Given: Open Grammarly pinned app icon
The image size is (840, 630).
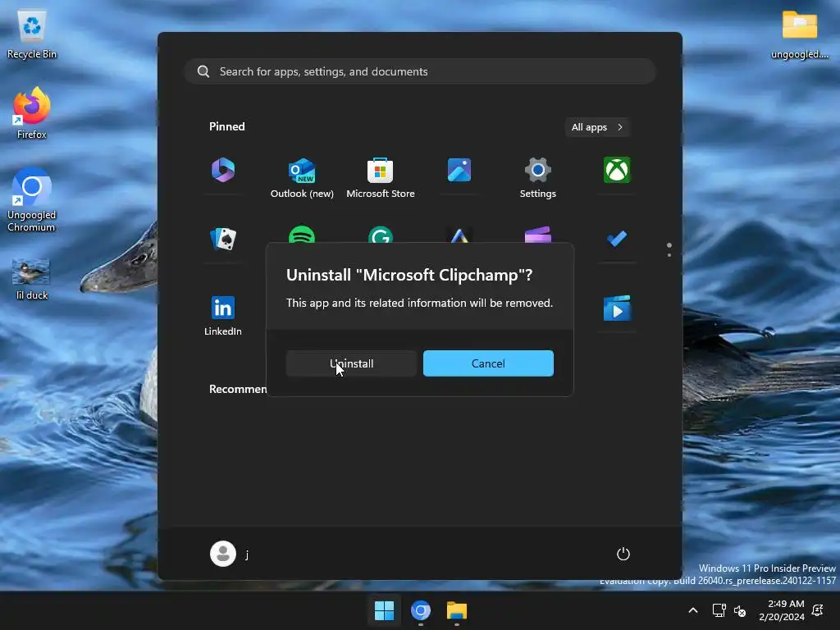Looking at the screenshot, I should pos(381,235).
